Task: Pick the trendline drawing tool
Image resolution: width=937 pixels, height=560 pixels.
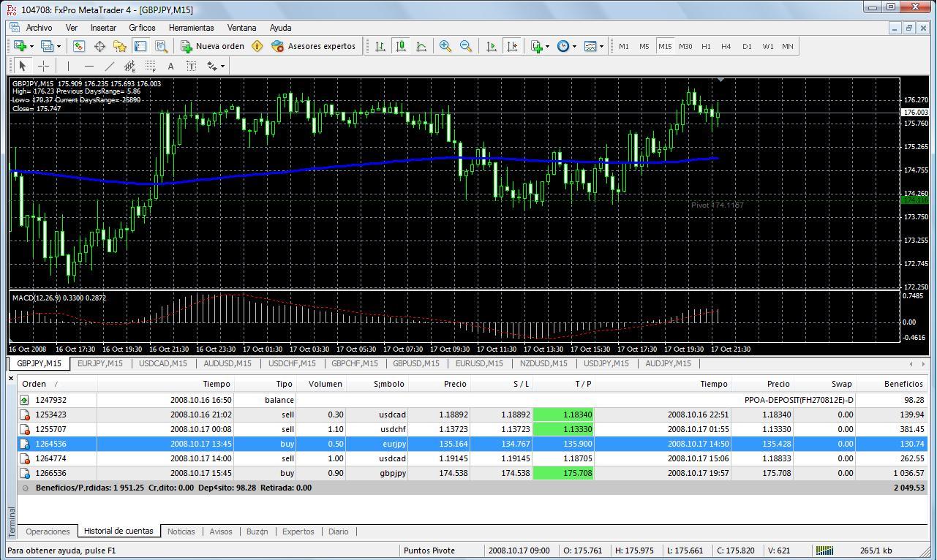Action: coord(109,66)
